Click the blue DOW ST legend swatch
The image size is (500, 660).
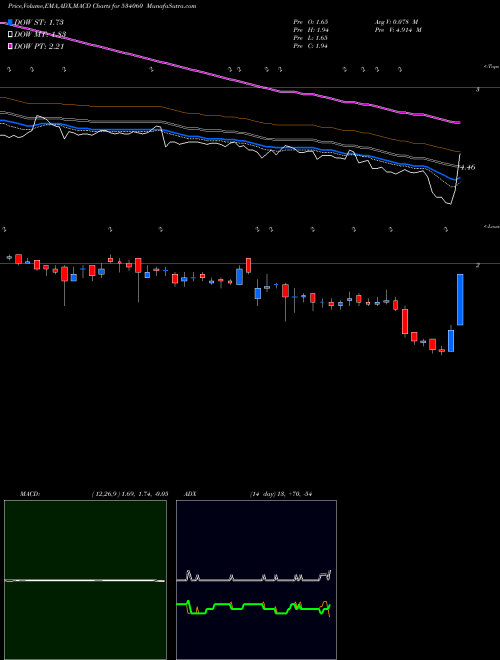click(x=11, y=22)
